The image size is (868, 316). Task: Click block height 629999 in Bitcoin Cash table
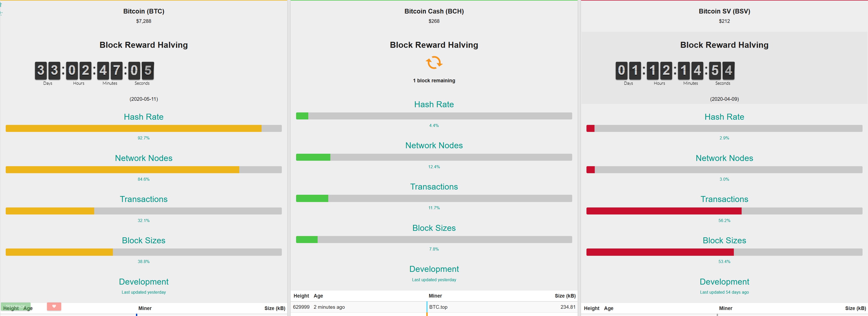(x=301, y=307)
